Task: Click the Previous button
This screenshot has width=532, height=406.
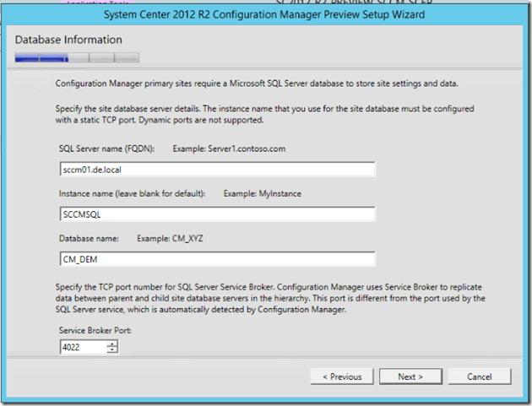Action: pyautogui.click(x=342, y=376)
